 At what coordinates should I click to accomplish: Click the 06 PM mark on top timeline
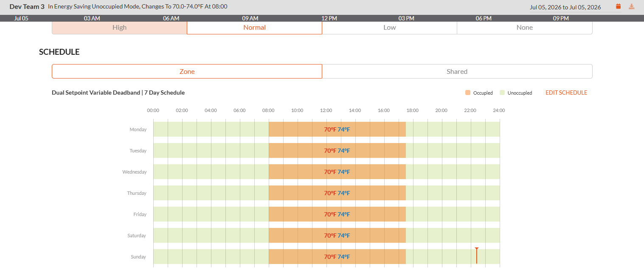point(484,18)
